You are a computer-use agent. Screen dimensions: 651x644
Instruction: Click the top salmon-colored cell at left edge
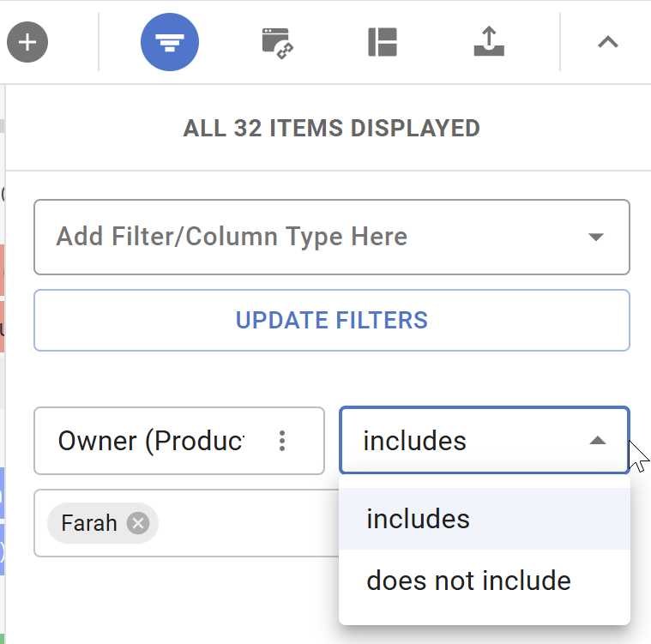pyautogui.click(x=3, y=270)
